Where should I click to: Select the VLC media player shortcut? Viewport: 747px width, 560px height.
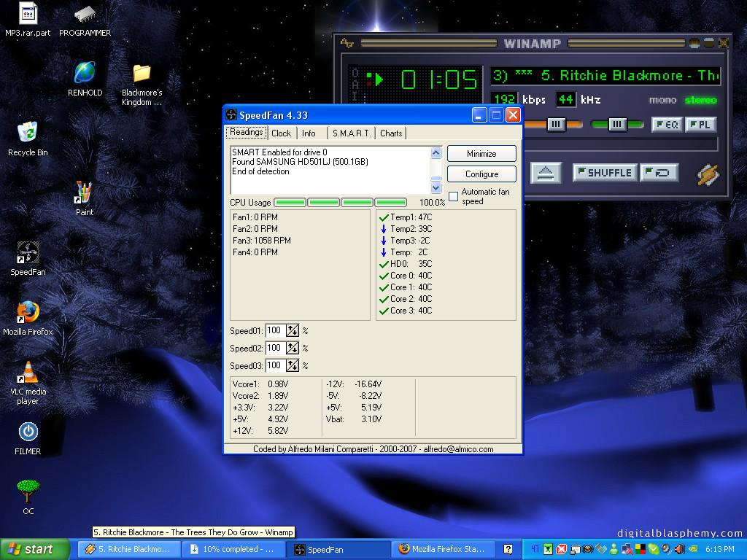pos(28,383)
